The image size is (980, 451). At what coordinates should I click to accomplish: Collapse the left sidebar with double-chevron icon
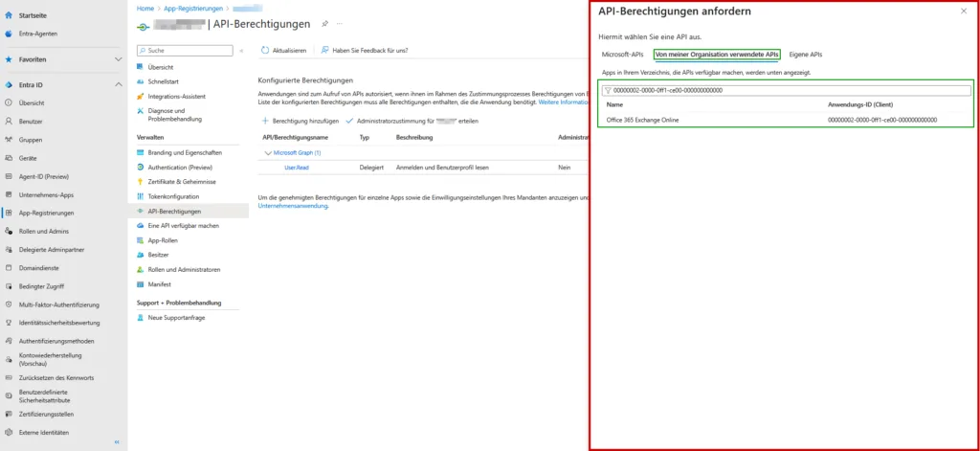[117, 442]
